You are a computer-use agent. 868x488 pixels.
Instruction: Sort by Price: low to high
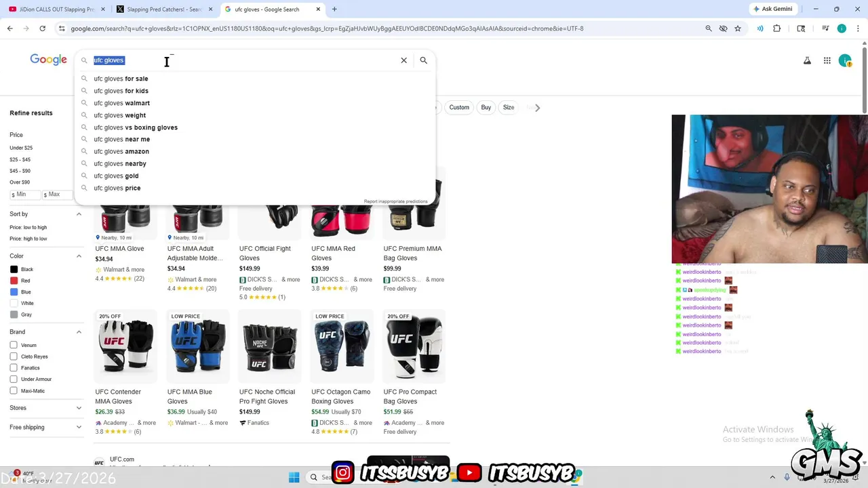click(x=28, y=227)
